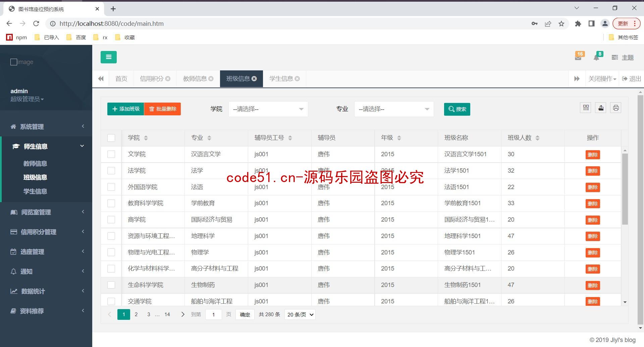
Task: Click the page number input field
Action: click(213, 314)
